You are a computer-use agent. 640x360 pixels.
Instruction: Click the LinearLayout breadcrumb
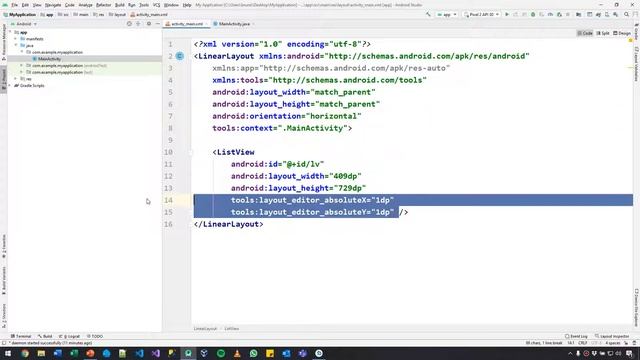pyautogui.click(x=205, y=329)
